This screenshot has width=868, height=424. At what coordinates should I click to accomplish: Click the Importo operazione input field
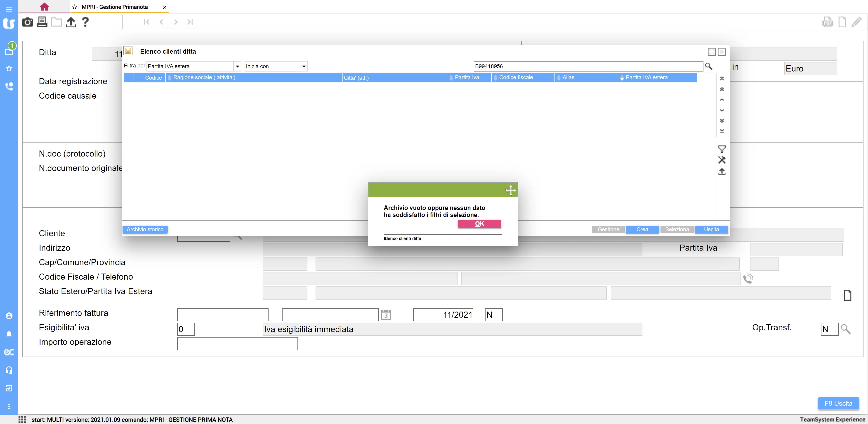coord(237,344)
